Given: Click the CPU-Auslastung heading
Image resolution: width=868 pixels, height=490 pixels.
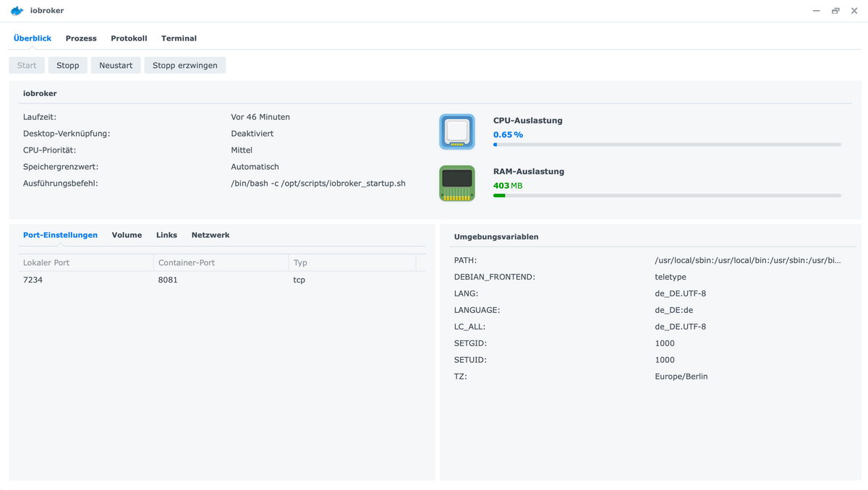Looking at the screenshot, I should point(528,121).
